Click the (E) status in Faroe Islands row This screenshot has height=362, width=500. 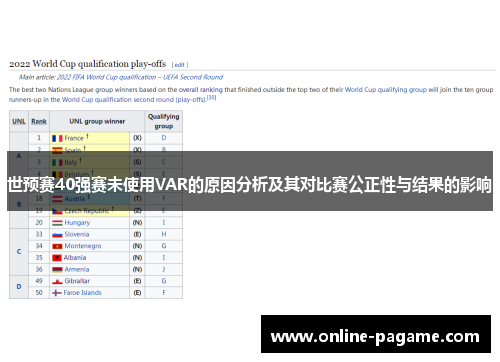pos(137,293)
